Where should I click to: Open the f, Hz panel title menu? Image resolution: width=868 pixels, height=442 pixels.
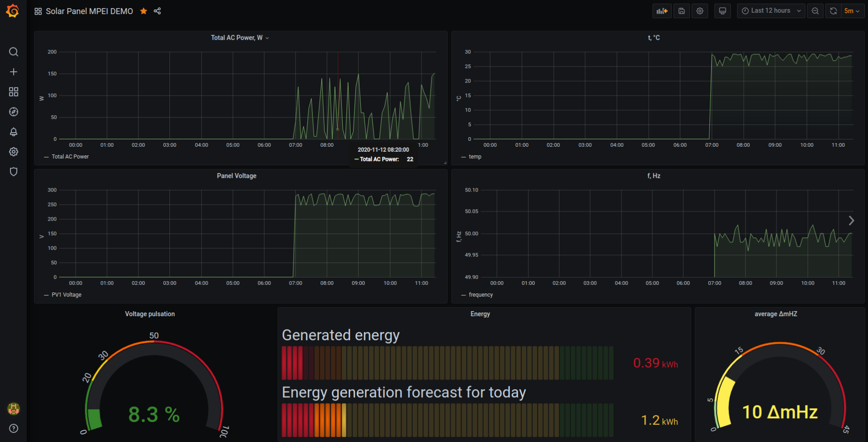654,176
